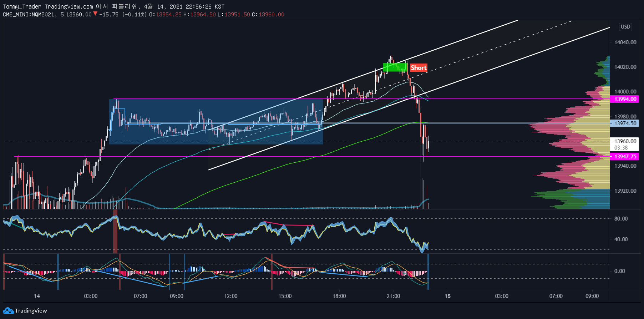Click the 80.00 oscillator scale label
This screenshot has width=644, height=319.
[x=621, y=219]
